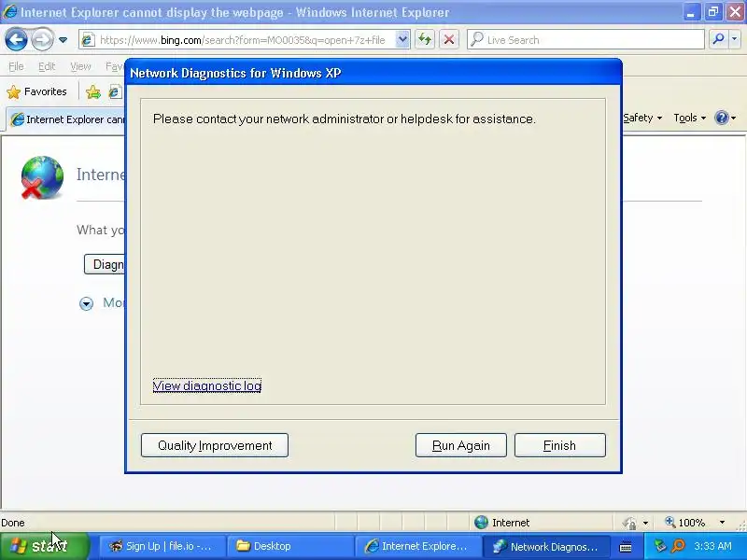Click the Live Search magnifier button
Viewport: 747px width, 560px height.
coord(718,40)
